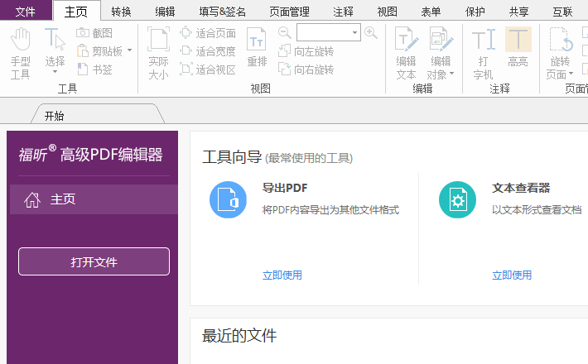Select the Hand tool (手型工具)
Screen dimensions: 588x364
pyautogui.click(x=20, y=53)
